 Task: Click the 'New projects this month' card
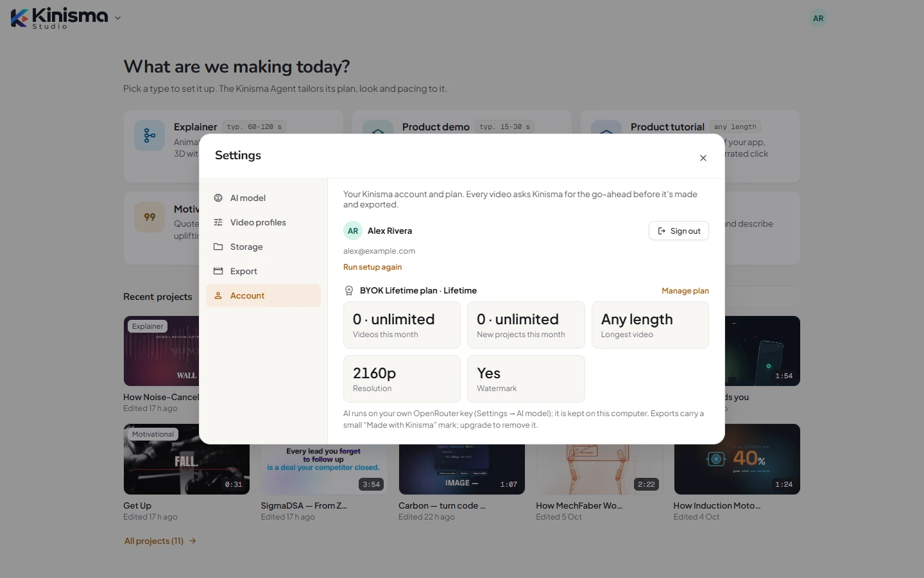[x=526, y=325]
